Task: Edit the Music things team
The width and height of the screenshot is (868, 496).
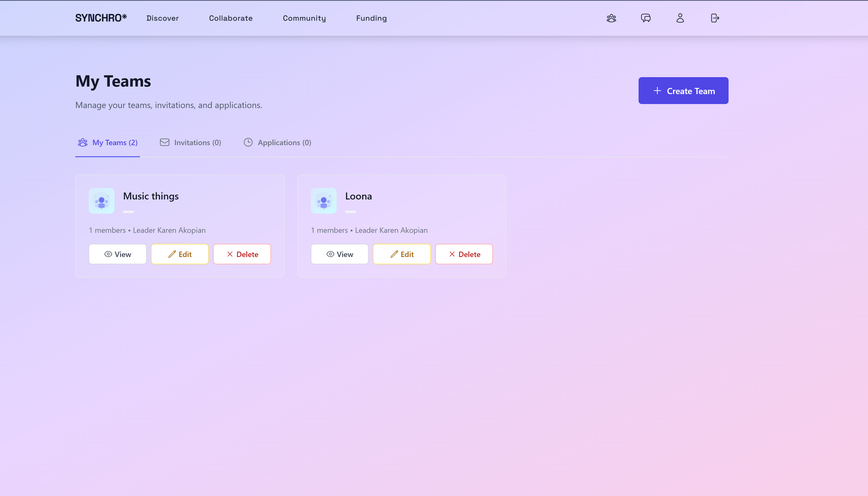Action: tap(180, 254)
